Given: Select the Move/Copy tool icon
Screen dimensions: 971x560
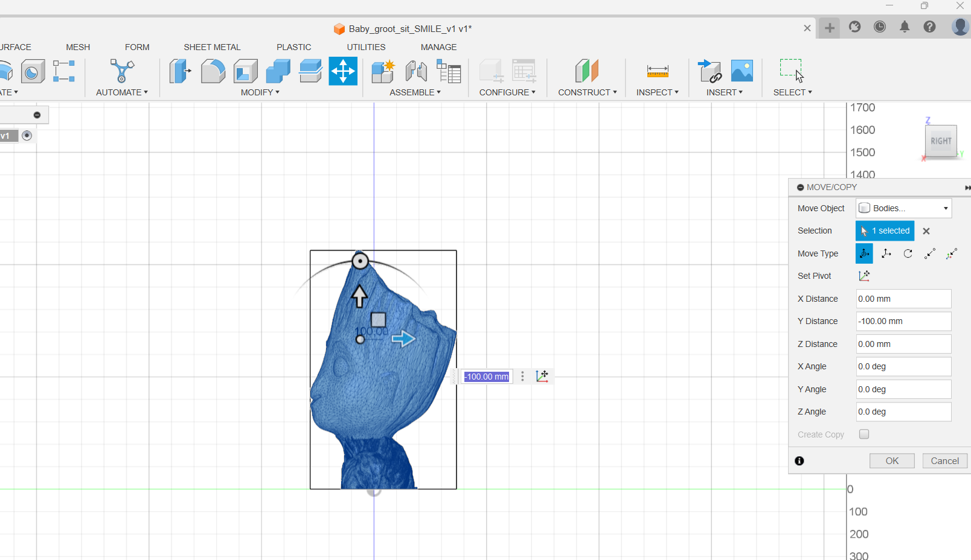Looking at the screenshot, I should tap(343, 71).
